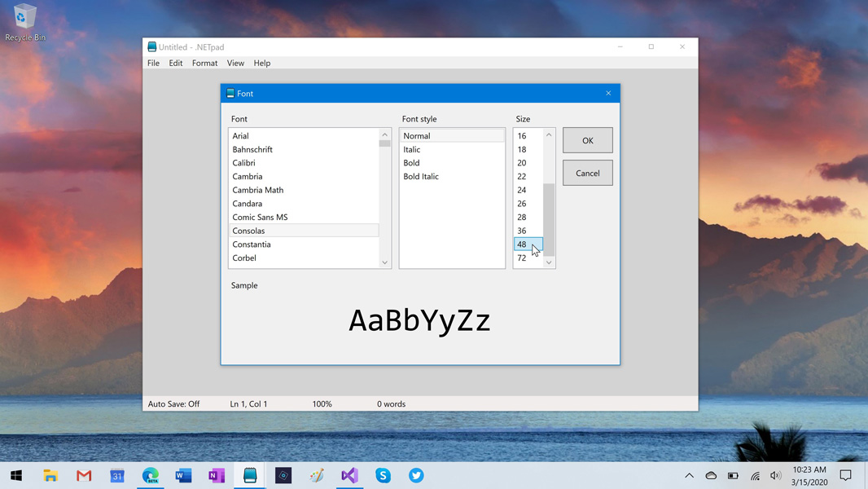Select Comic Sans MS font
Viewport: 868px width, 489px height.
[260, 217]
